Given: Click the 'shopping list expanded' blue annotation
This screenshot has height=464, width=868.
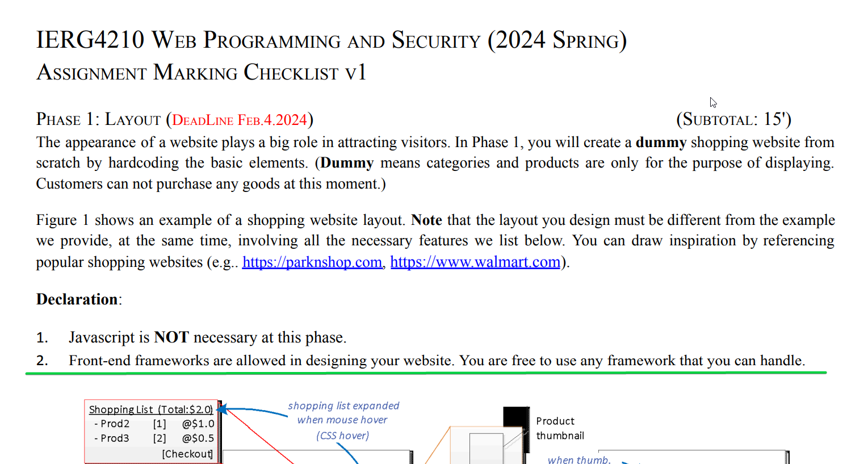Looking at the screenshot, I should (x=343, y=406).
